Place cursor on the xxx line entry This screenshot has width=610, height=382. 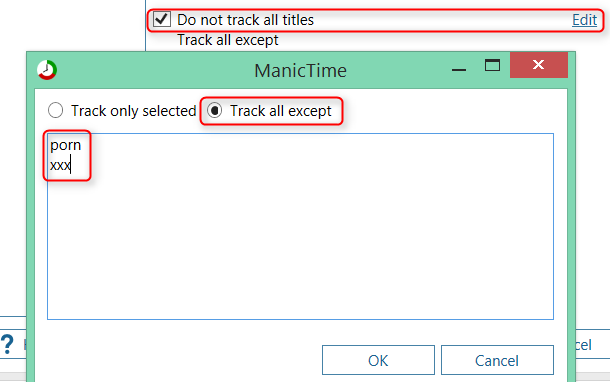pyautogui.click(x=60, y=166)
